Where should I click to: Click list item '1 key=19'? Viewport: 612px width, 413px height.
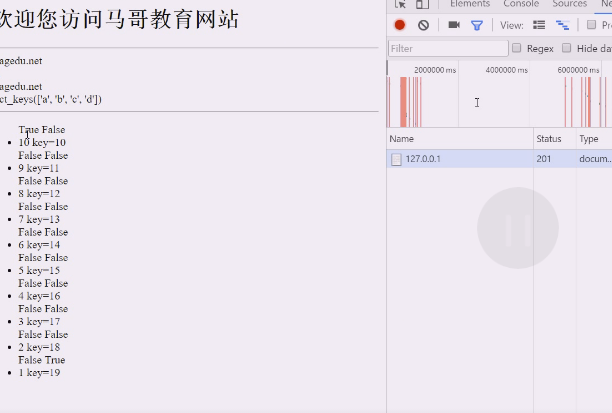click(39, 373)
